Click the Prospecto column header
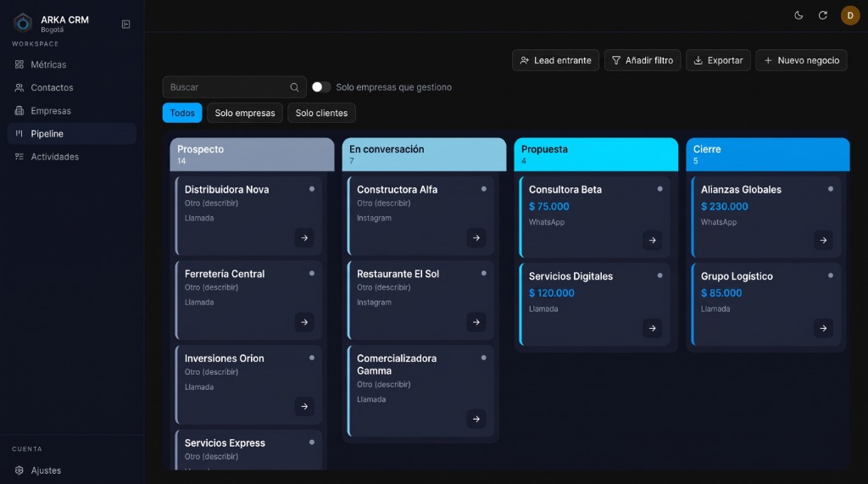868x484 pixels. (x=252, y=154)
